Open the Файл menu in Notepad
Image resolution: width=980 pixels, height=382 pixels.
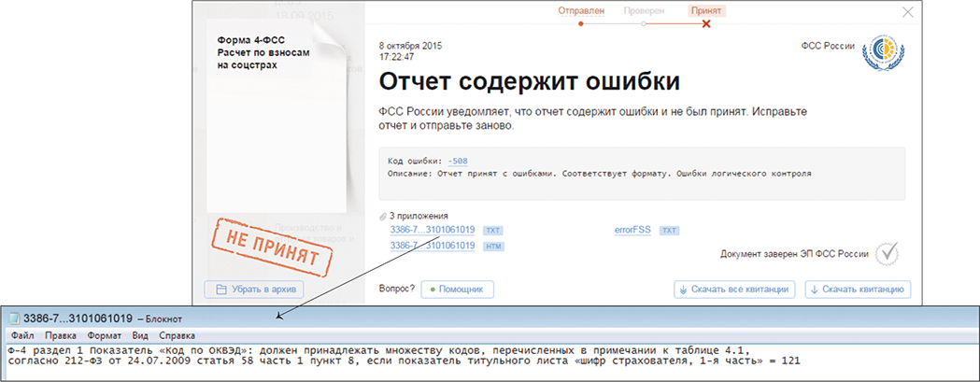tap(22, 334)
